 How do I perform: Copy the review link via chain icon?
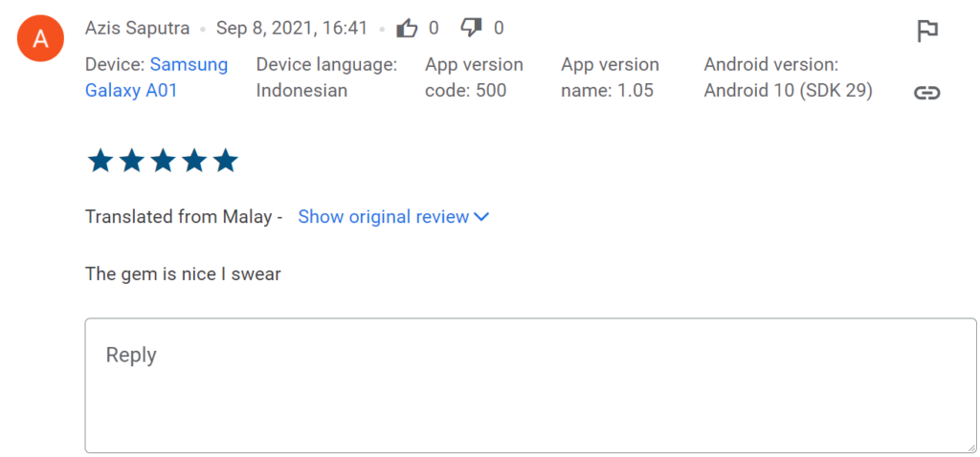click(x=926, y=93)
